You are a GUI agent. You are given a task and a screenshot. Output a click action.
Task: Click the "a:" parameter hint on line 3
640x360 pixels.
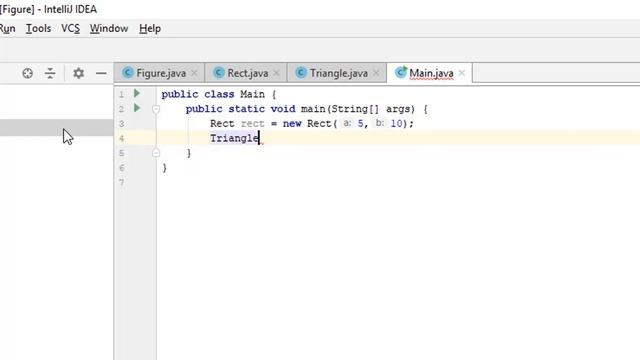pos(347,123)
